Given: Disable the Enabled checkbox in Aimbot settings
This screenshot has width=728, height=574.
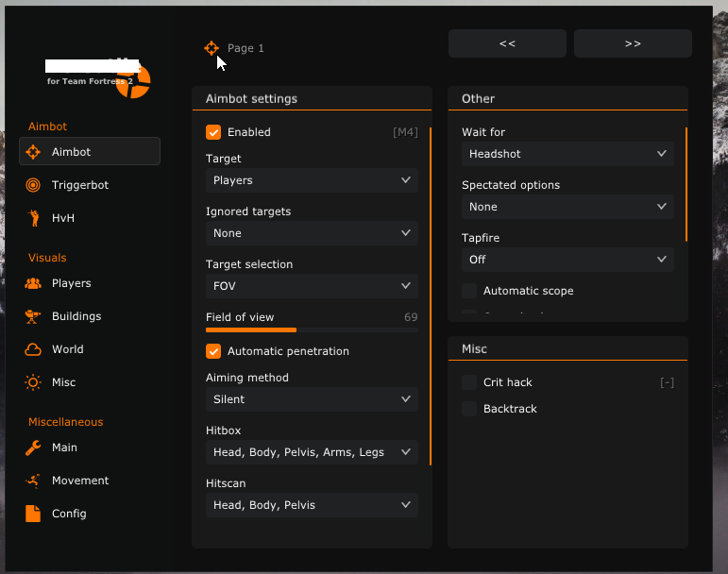Looking at the screenshot, I should [x=213, y=132].
